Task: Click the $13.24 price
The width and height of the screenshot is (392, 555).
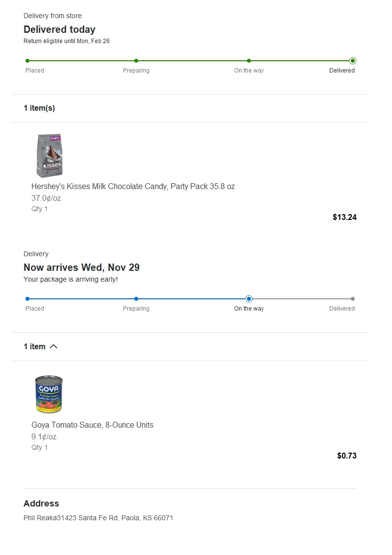Action: tap(344, 217)
